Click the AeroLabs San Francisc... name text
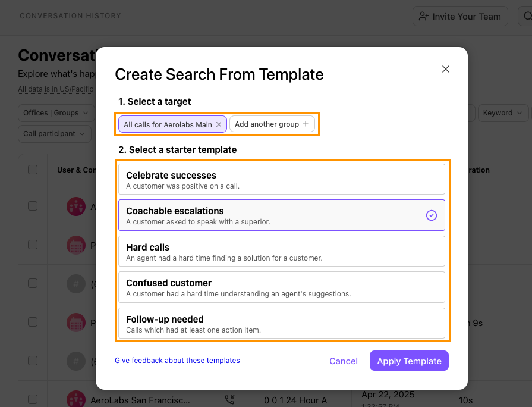 (x=140, y=400)
